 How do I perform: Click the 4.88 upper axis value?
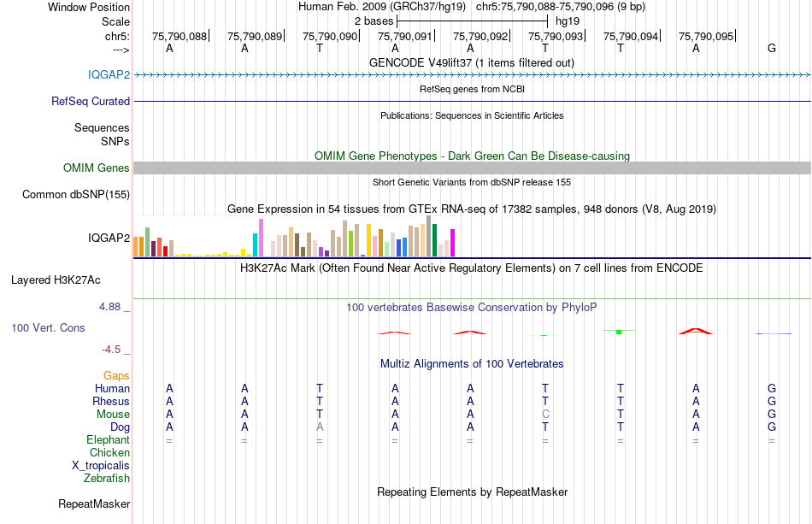109,307
